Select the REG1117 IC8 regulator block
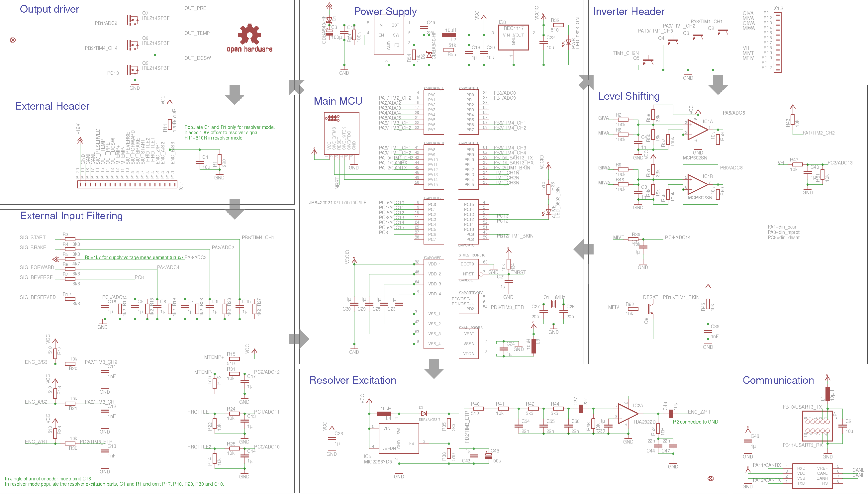868x494 pixels. coord(513,37)
